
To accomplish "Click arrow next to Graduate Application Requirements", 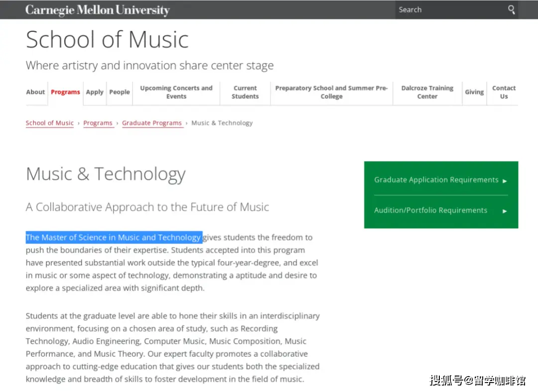I will point(505,181).
